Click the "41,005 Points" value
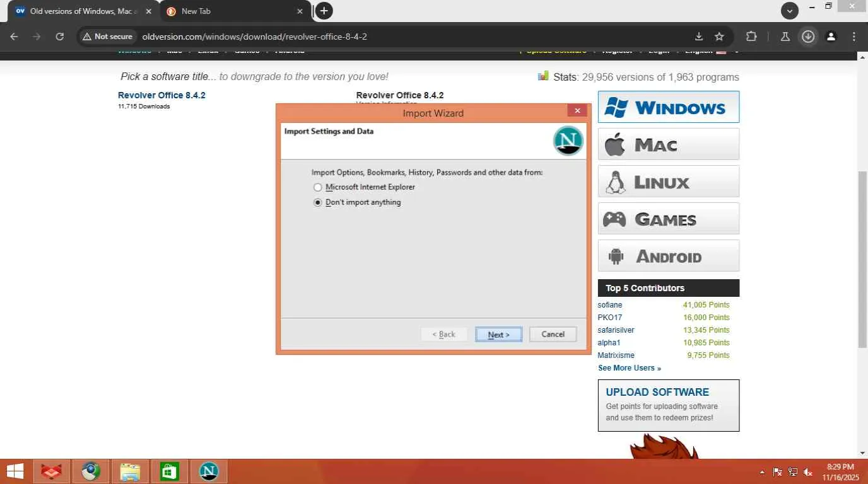This screenshot has height=484, width=868. click(x=706, y=305)
